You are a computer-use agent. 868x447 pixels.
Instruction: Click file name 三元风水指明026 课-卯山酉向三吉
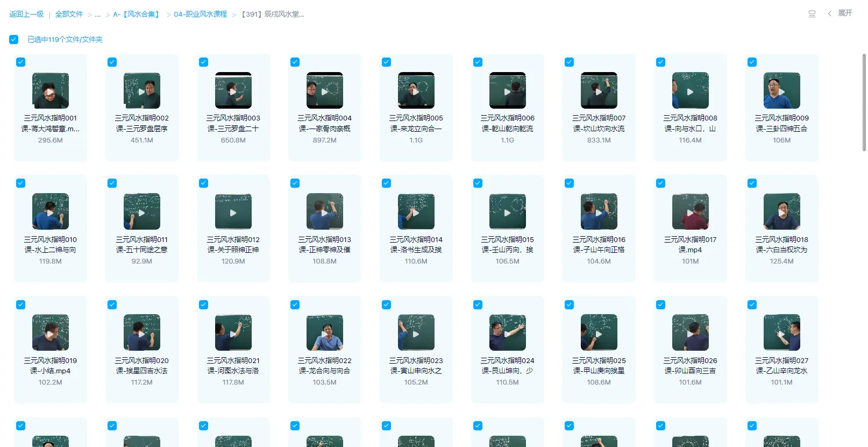691,366
